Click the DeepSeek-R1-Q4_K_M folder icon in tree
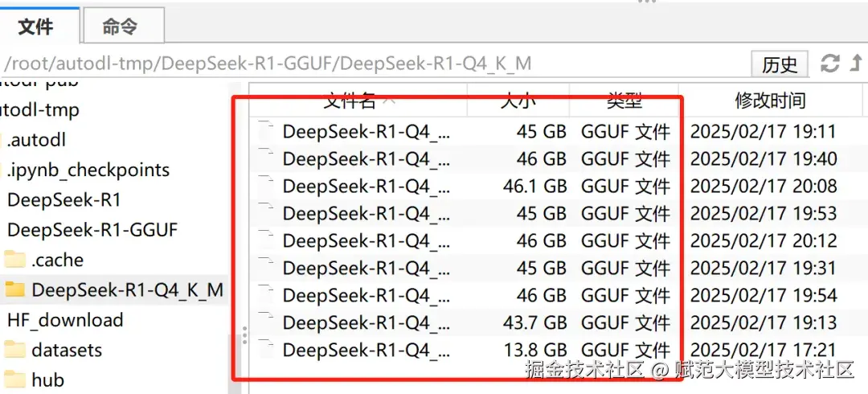This screenshot has width=868, height=394. (x=15, y=289)
